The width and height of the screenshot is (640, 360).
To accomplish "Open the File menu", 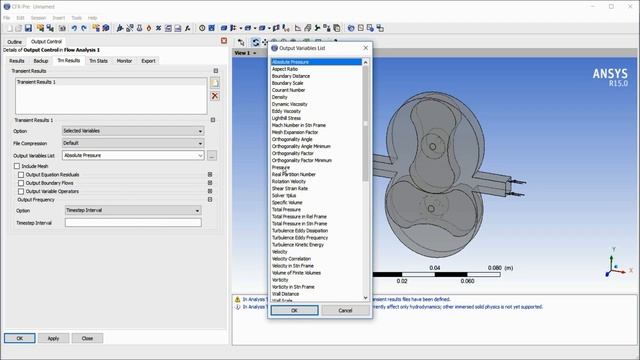I will (7, 18).
